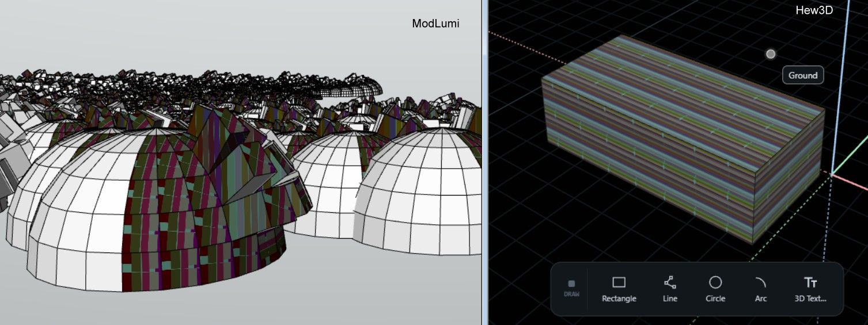Click the DRAW mode icon
Screen dimensions: 868x325
pyautogui.click(x=571, y=289)
